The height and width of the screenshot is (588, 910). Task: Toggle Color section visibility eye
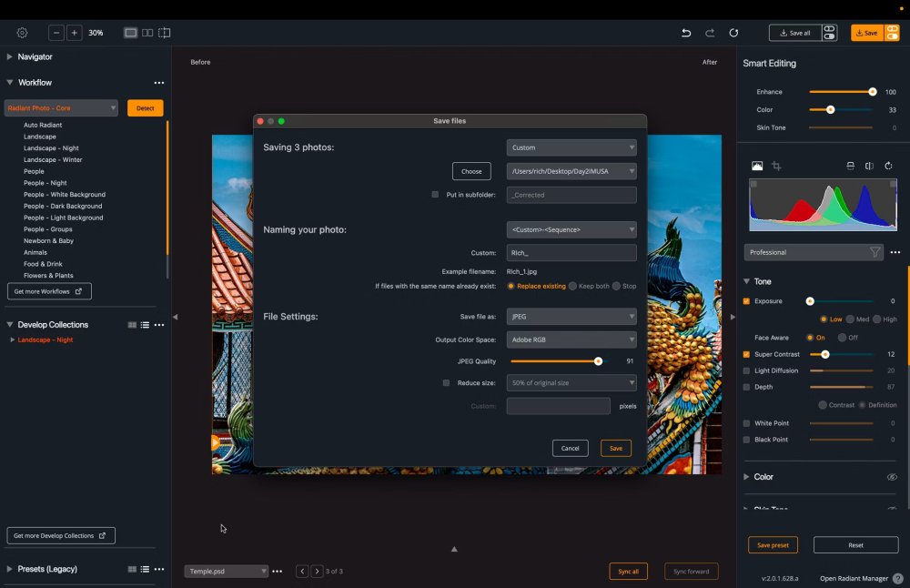pos(892,477)
